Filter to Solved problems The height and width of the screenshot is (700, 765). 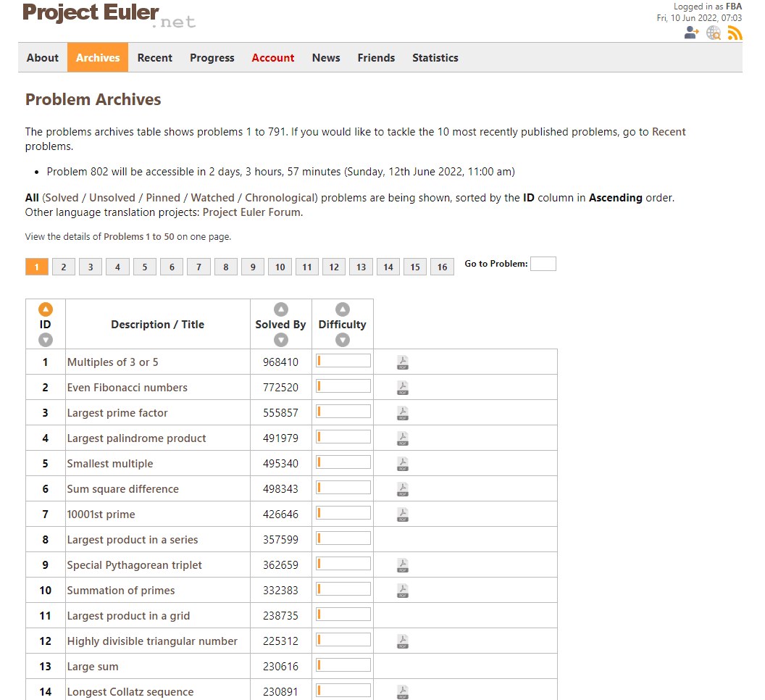pyautogui.click(x=62, y=198)
